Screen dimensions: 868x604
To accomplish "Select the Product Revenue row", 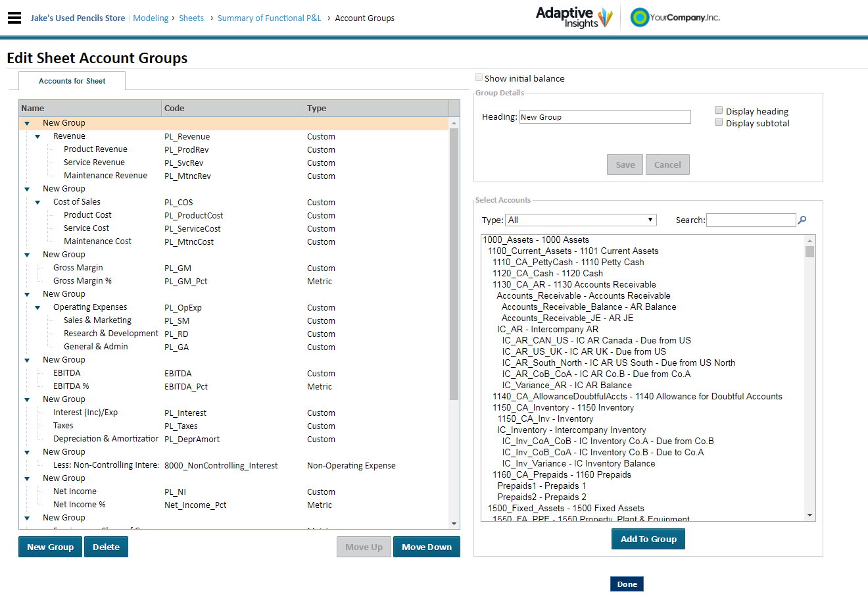I will tap(234, 149).
